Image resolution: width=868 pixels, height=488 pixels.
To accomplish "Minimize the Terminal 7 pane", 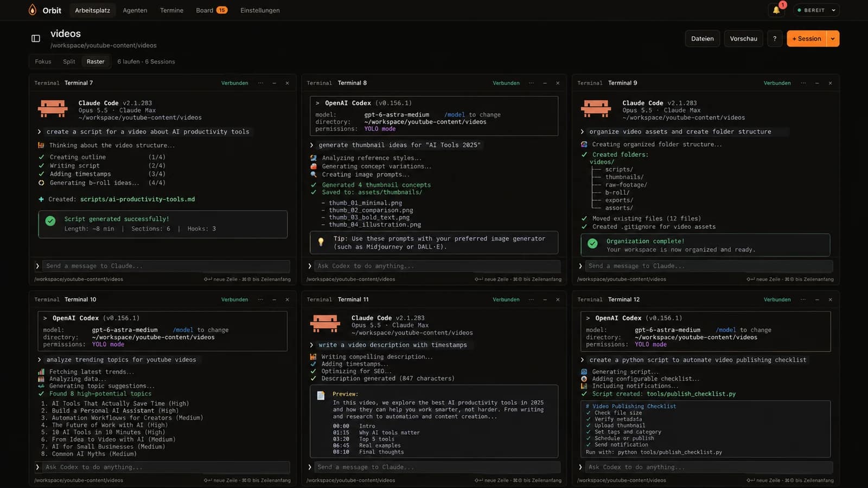I will tap(274, 83).
